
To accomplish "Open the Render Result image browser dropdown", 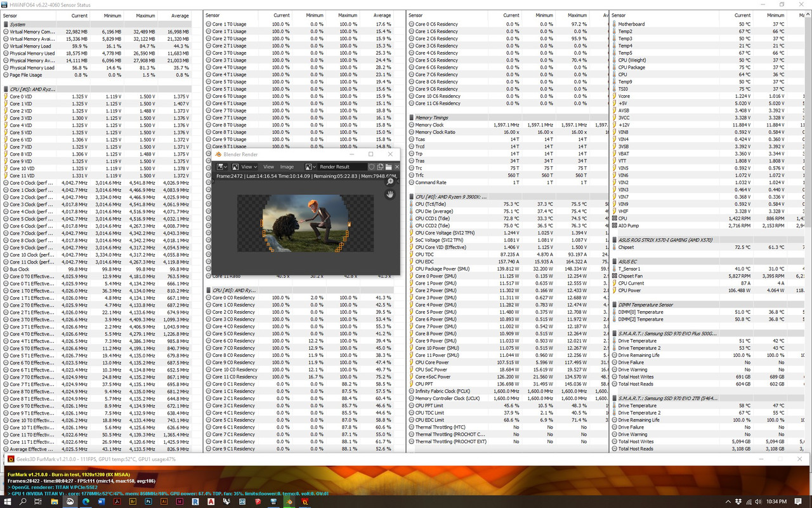I will tap(312, 167).
